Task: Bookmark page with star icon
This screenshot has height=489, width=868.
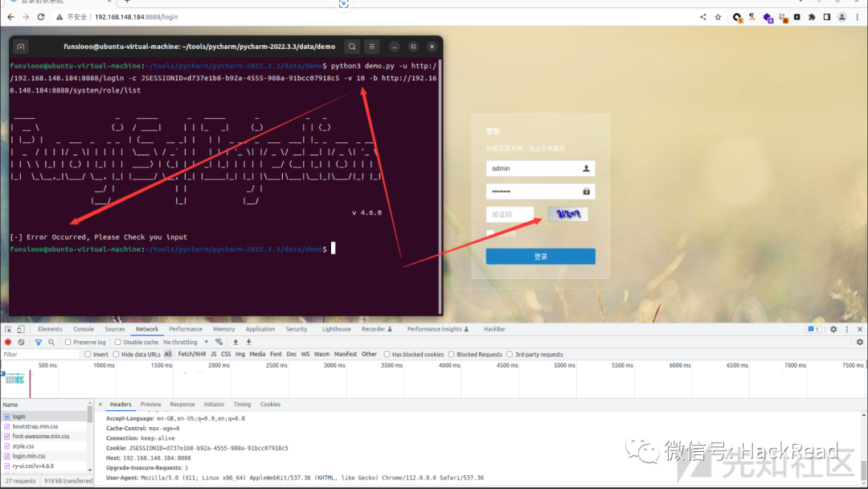Action: coord(718,17)
